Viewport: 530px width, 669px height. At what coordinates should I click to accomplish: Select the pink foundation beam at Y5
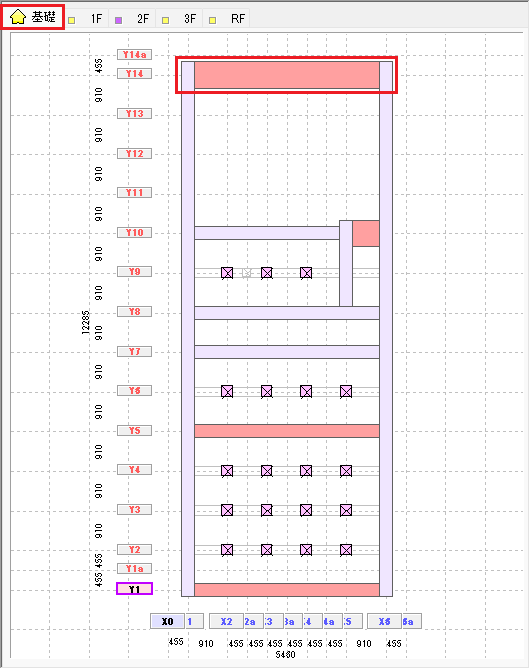pyautogui.click(x=287, y=431)
